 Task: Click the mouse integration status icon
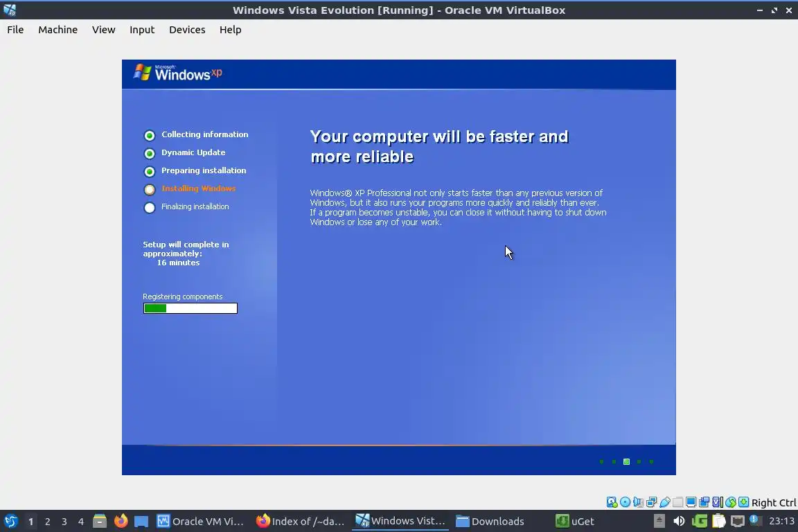click(731, 502)
